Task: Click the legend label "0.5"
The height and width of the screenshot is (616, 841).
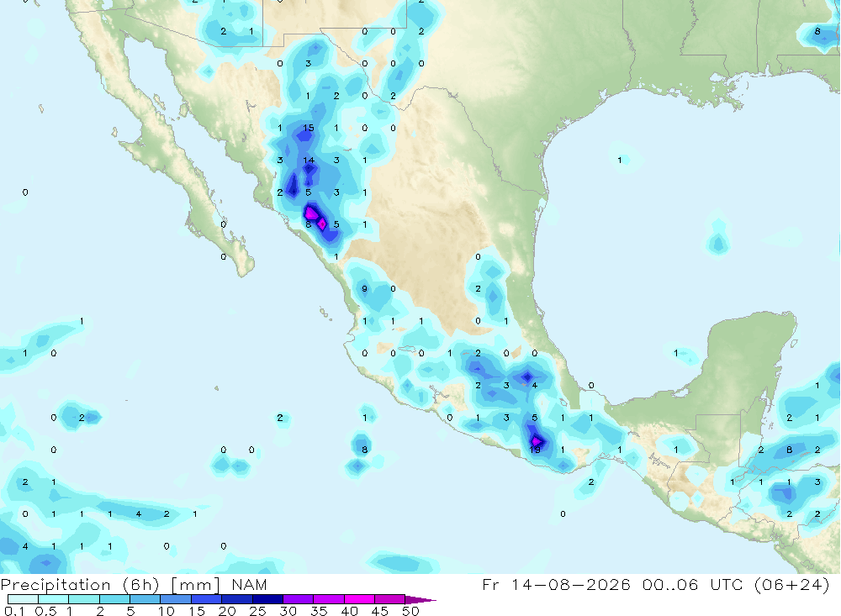Action: pos(45,611)
